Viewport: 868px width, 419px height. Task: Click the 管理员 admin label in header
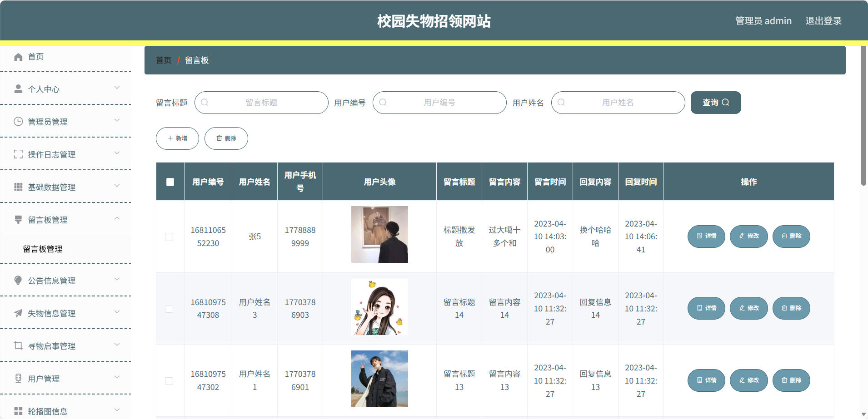click(x=763, y=21)
